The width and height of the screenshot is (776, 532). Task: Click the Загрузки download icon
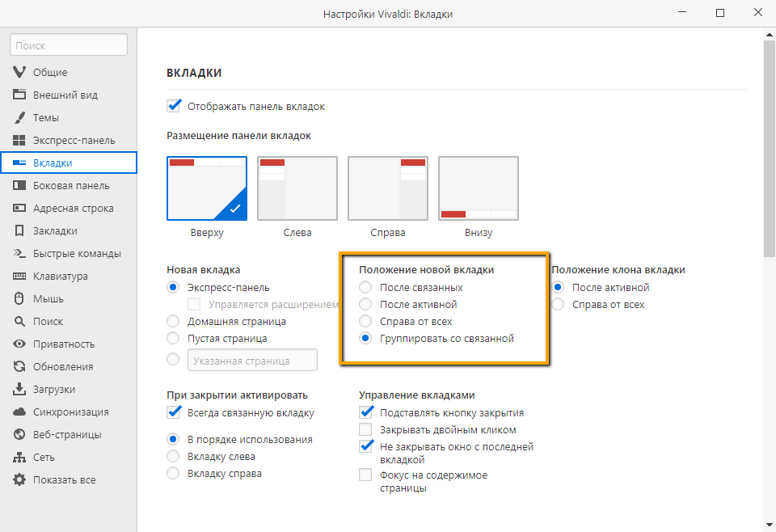pyautogui.click(x=19, y=389)
